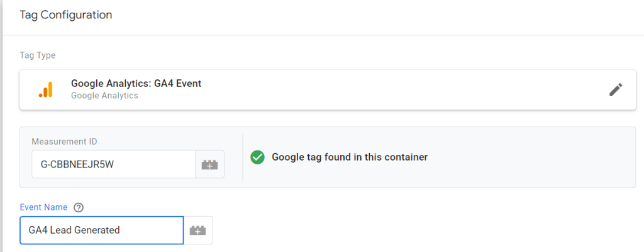Open variable picker beside Measurement ID field
Screen dimensions: 644x252
209,164
